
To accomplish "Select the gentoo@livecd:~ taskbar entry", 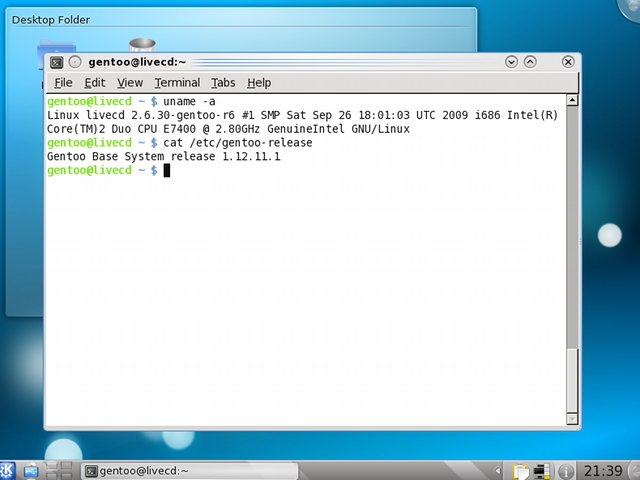I will (x=189, y=471).
